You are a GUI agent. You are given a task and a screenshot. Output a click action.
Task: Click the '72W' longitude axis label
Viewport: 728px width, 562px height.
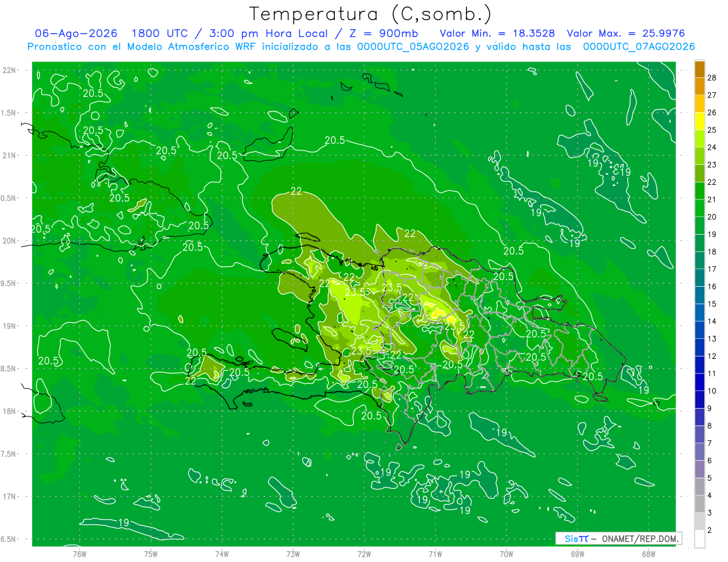365,554
